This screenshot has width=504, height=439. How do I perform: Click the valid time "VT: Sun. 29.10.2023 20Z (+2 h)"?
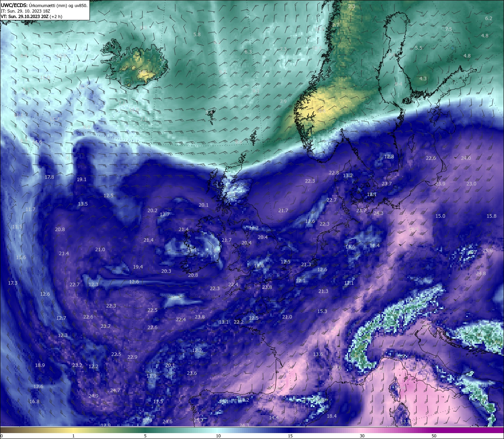31,17
